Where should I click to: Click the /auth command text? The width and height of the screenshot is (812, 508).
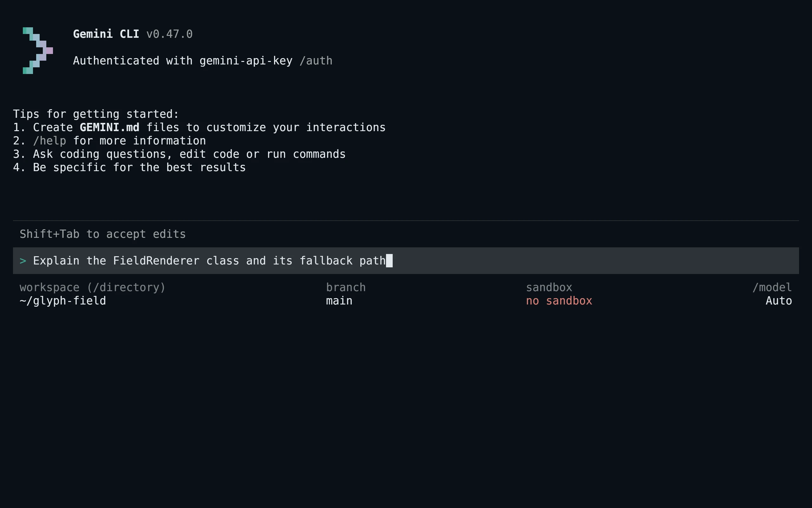tap(316, 61)
